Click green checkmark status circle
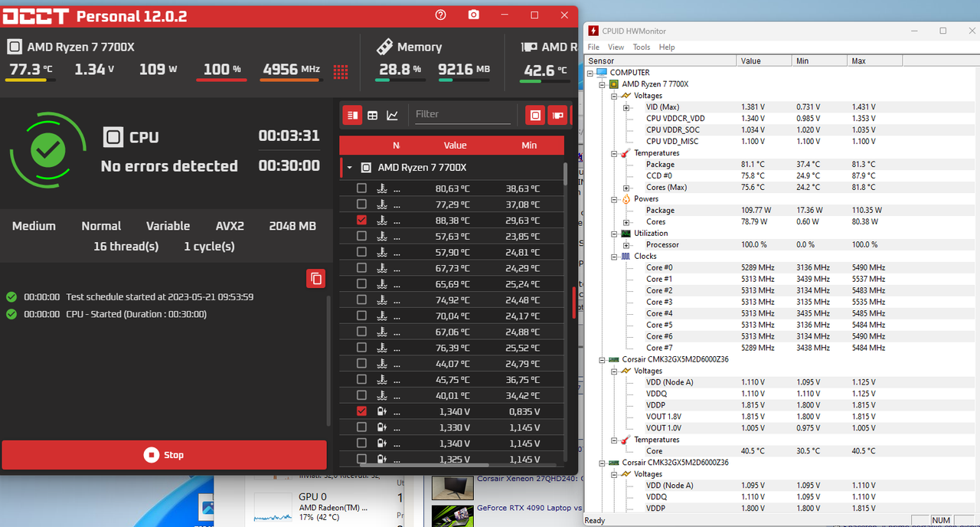 (x=47, y=151)
